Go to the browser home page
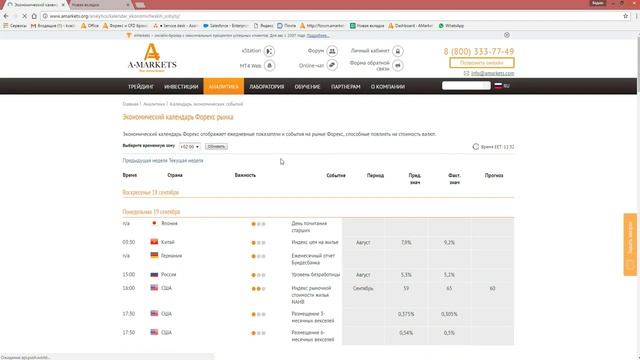This screenshot has height=360, width=640. [x=34, y=16]
